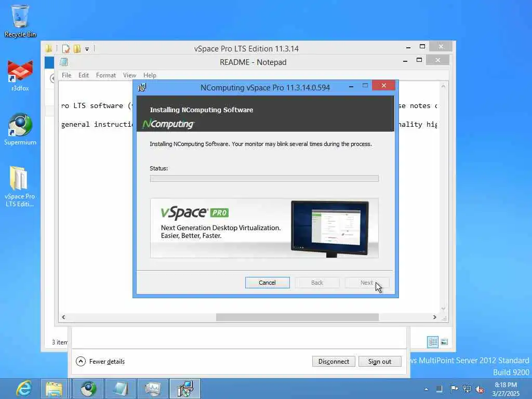Open the network tray icon
This screenshot has height=399, width=532.
click(x=467, y=389)
